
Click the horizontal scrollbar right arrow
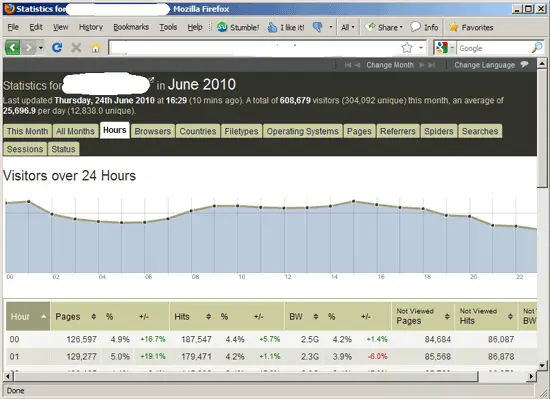coord(531,376)
